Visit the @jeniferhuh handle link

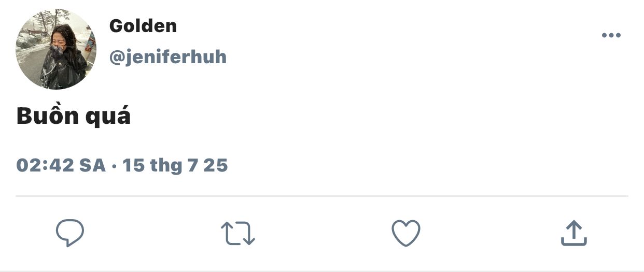168,57
